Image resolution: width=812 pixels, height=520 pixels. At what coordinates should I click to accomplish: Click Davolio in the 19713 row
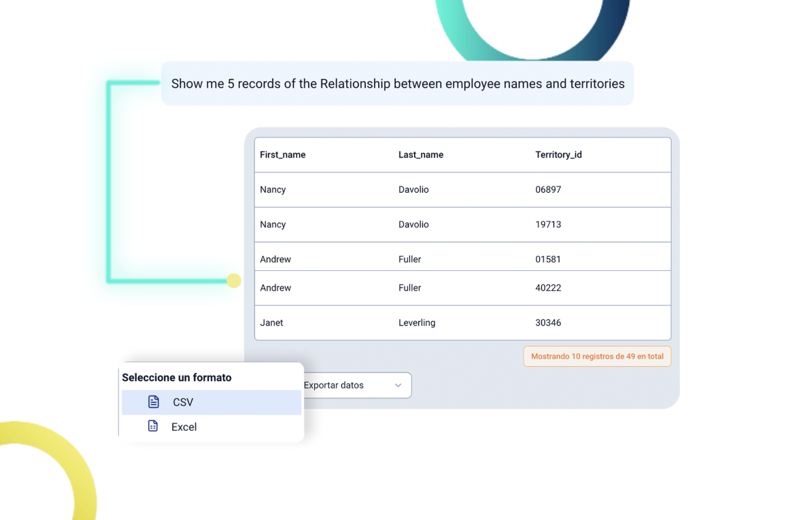(413, 225)
